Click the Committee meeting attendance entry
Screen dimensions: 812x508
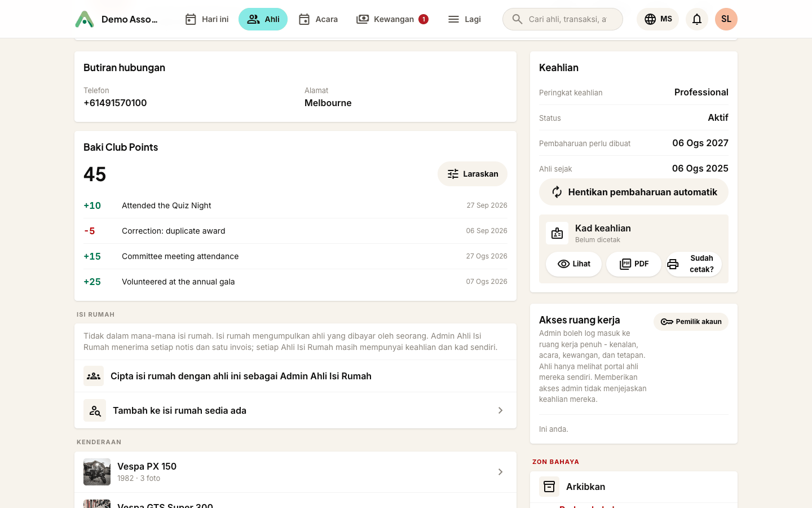(x=295, y=256)
